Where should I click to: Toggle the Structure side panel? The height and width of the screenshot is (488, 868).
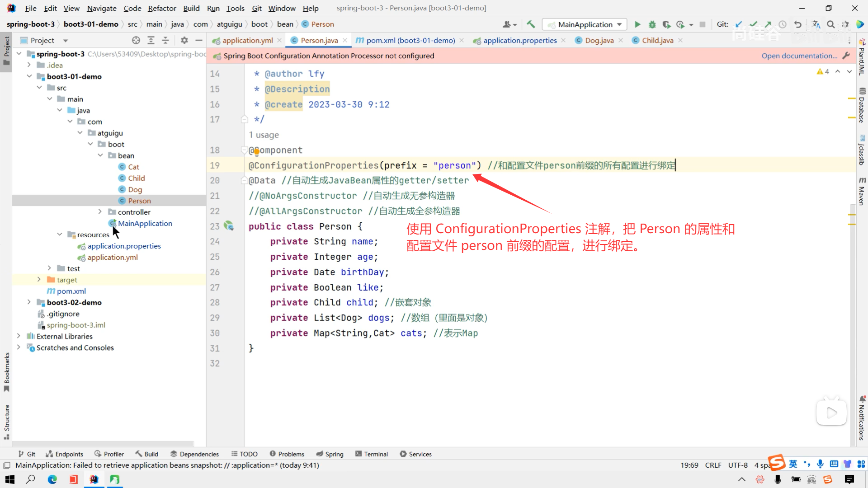point(6,421)
